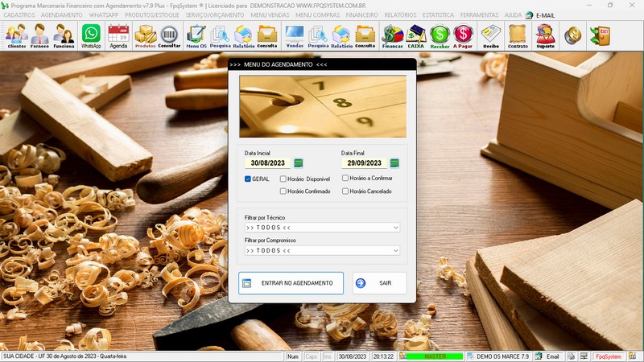This screenshot has width=644, height=362.
Task: Open the Recibo receipt icon
Action: coord(491,35)
